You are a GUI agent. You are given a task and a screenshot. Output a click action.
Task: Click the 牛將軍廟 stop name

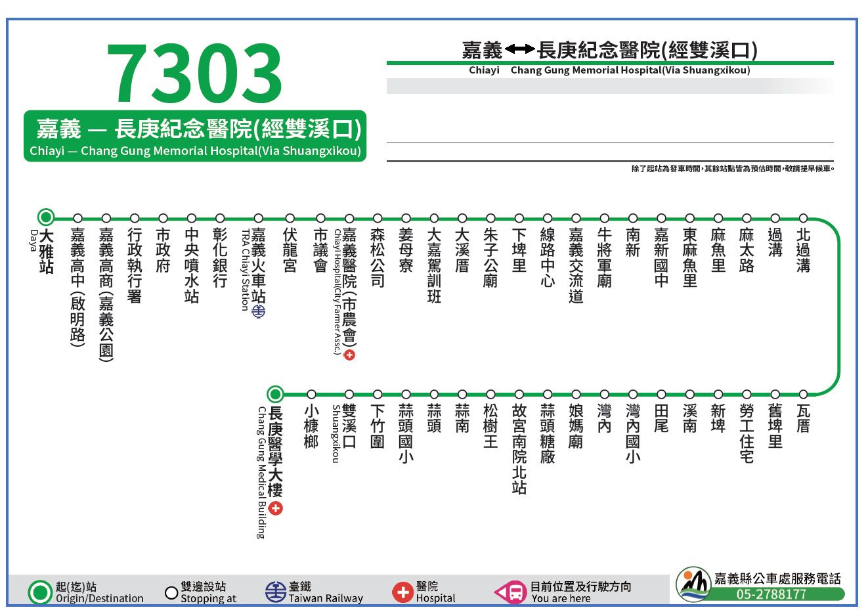(604, 258)
